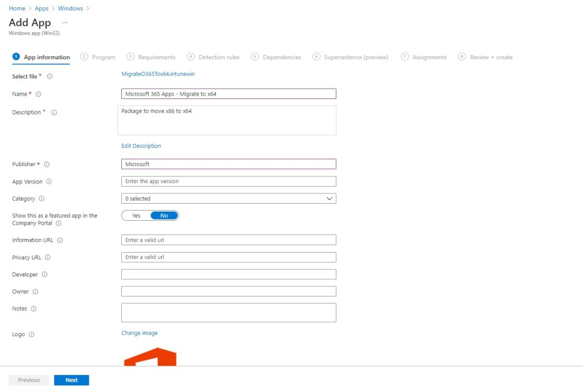This screenshot has height=392, width=583.
Task: Click the App Version input field
Action: click(228, 181)
